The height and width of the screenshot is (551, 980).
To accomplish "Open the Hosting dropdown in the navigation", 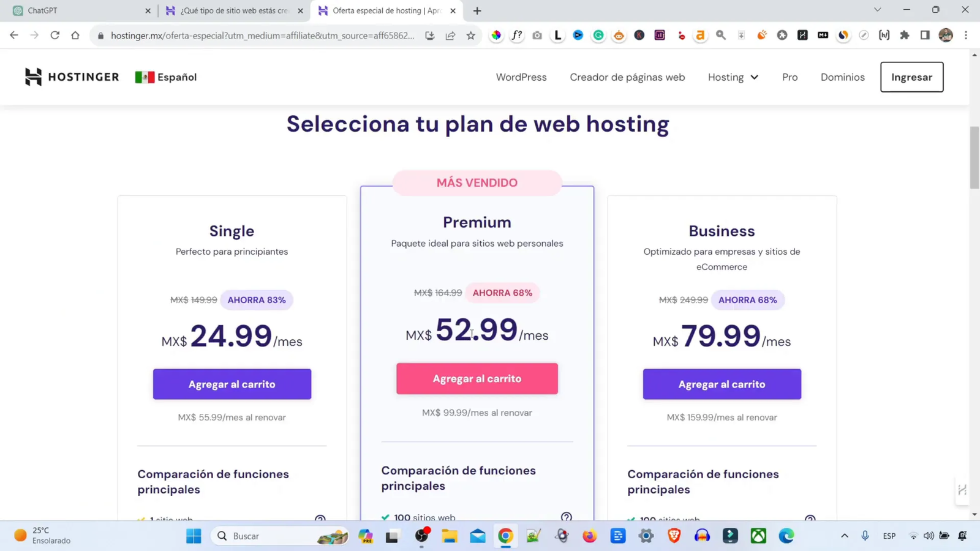I will (x=733, y=77).
